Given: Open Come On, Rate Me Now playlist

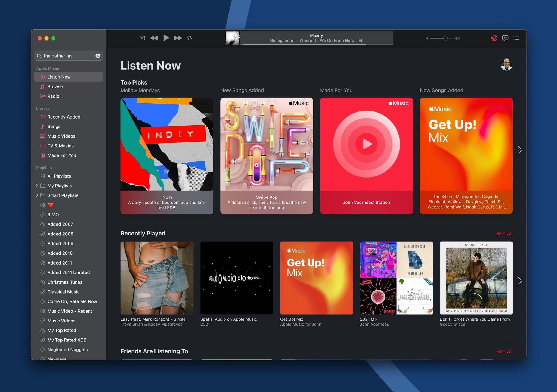Looking at the screenshot, I should 69,301.
